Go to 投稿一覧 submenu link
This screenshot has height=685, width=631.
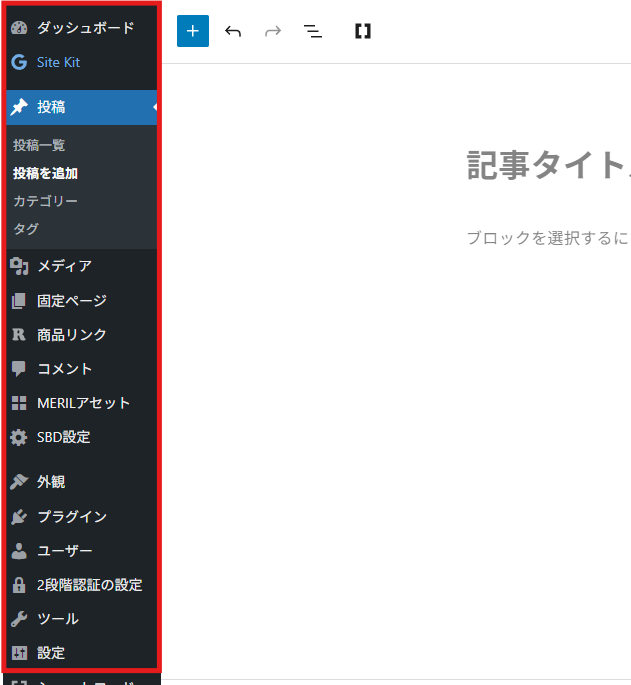click(40, 145)
